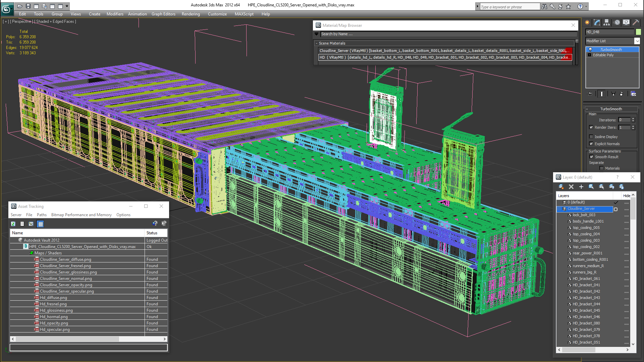Open the Graph Editors menu
This screenshot has height=362, width=644.
[164, 14]
